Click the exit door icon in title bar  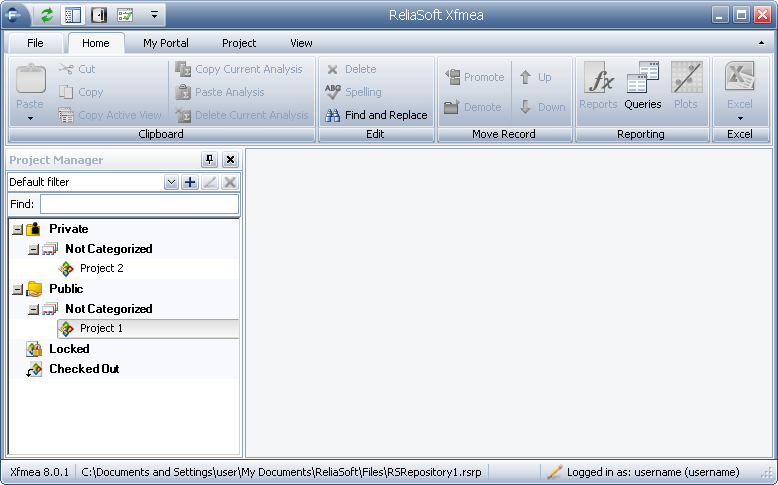click(98, 15)
